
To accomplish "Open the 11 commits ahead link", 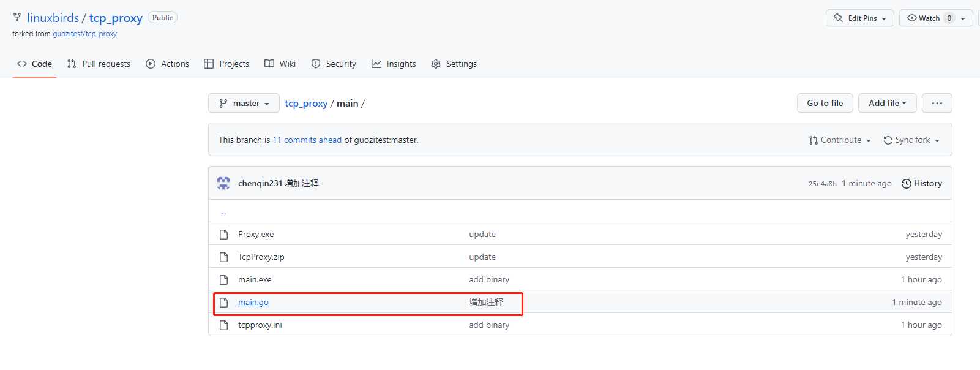I will [x=307, y=140].
